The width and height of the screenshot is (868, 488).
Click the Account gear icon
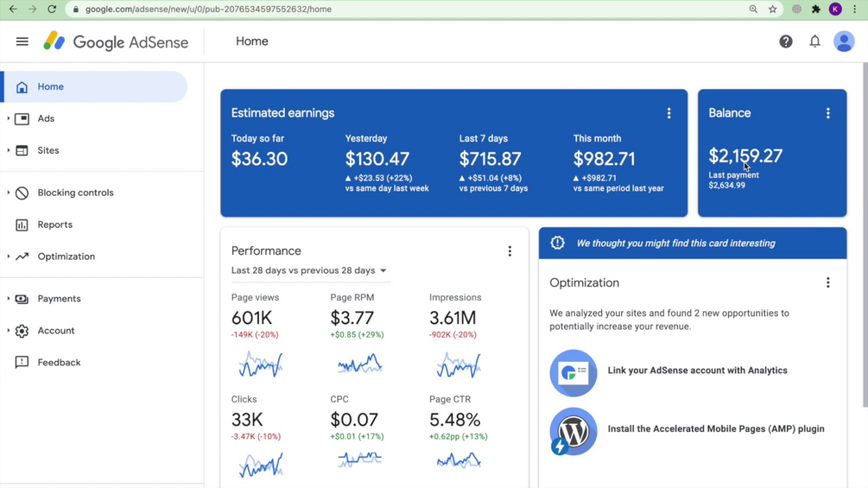pos(22,331)
